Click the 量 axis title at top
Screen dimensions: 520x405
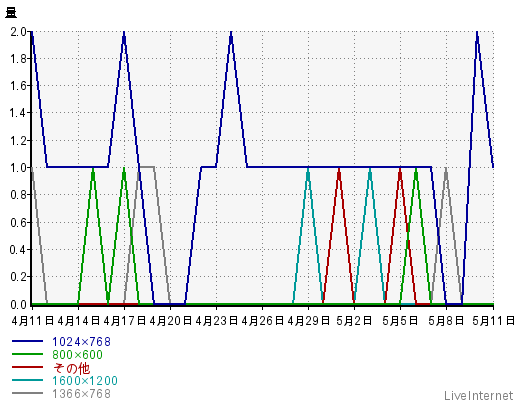click(11, 12)
